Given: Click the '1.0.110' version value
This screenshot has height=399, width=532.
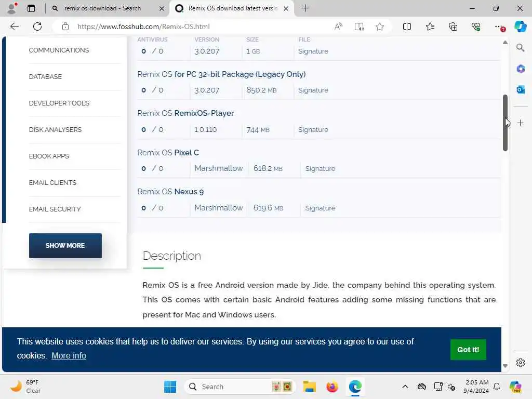Looking at the screenshot, I should [205, 129].
